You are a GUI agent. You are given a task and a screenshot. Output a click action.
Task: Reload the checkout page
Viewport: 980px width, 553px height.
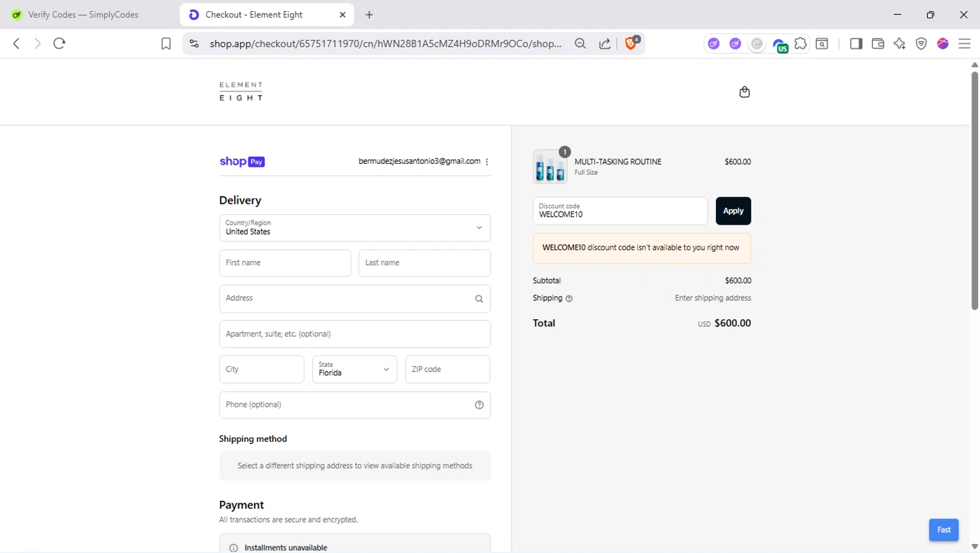click(x=59, y=44)
